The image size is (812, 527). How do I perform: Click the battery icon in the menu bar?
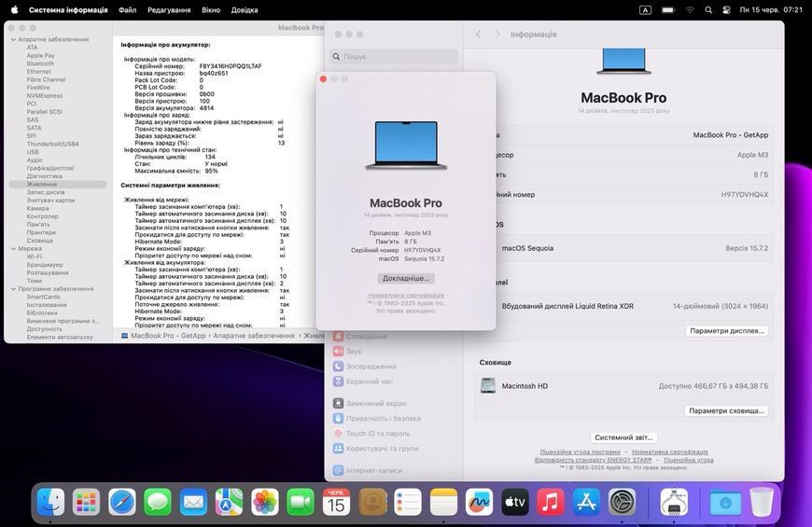tap(668, 10)
